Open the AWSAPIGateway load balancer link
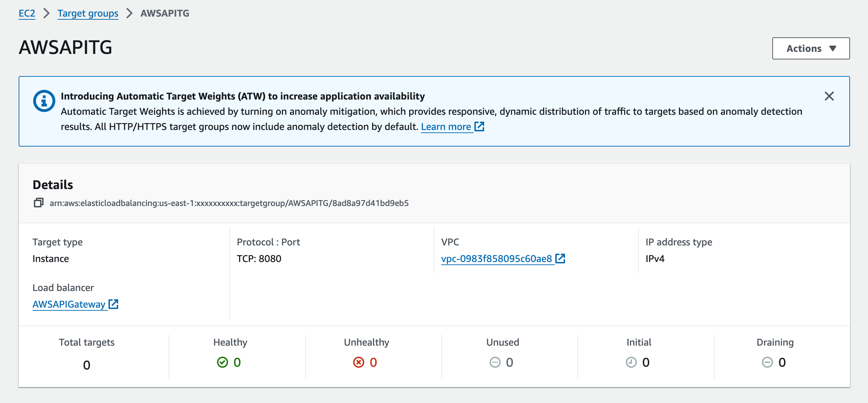The image size is (868, 403). (x=69, y=304)
